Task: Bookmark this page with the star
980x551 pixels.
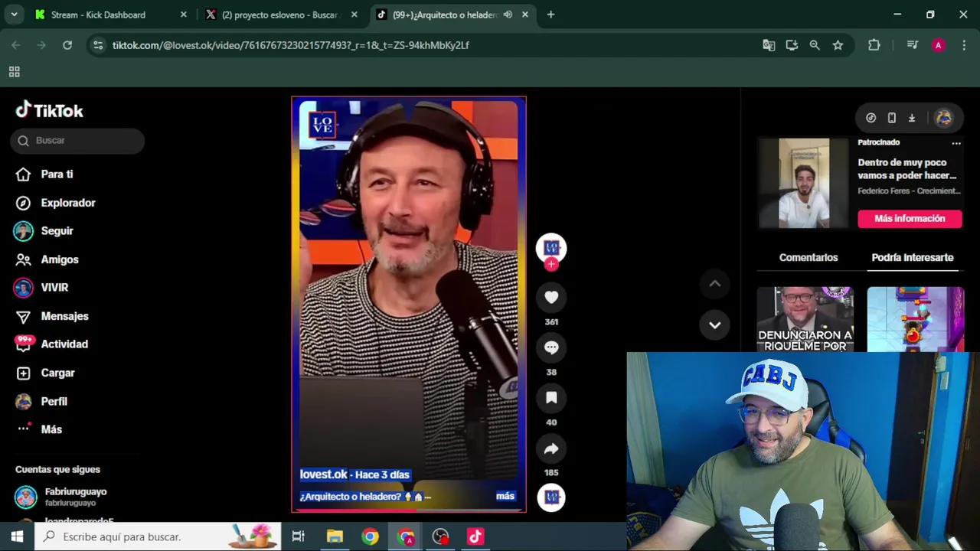Action: (x=838, y=45)
